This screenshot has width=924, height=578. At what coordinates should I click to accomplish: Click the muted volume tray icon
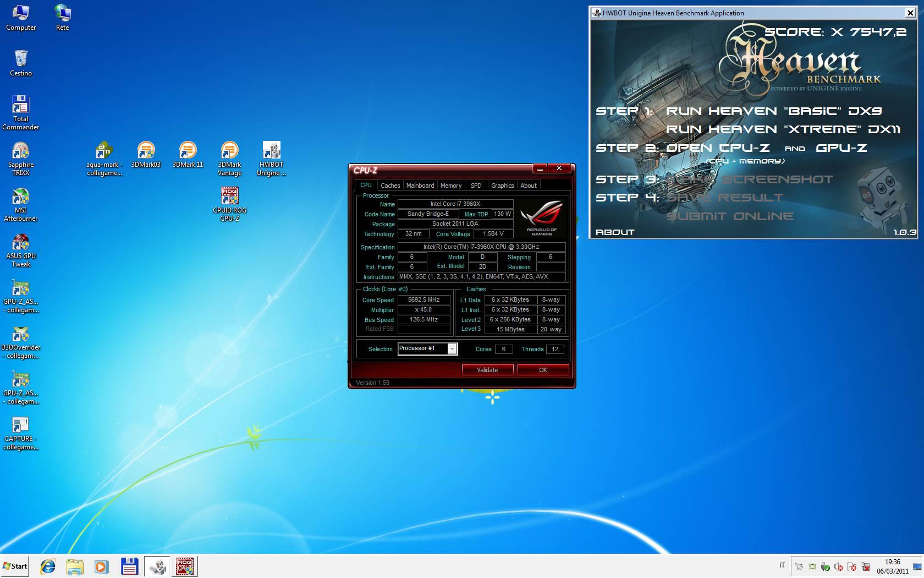[x=839, y=566]
